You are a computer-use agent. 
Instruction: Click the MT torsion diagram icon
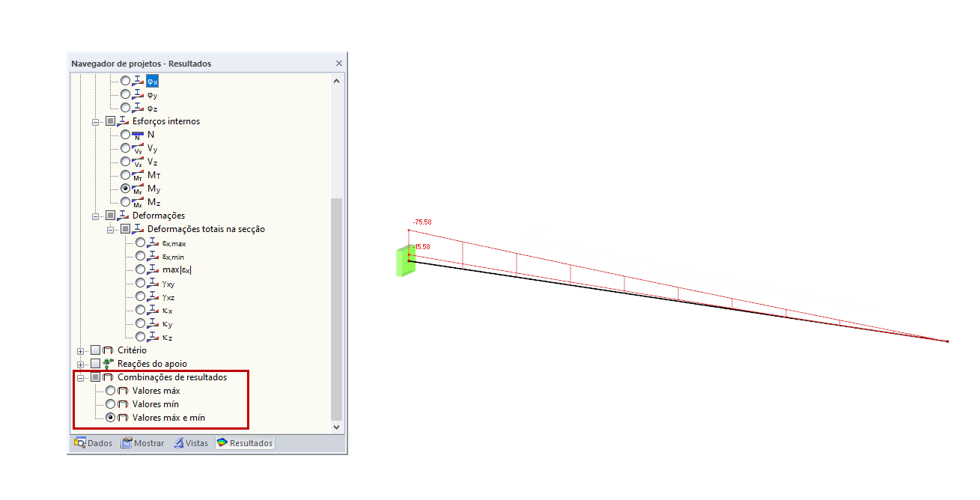pyautogui.click(x=138, y=175)
